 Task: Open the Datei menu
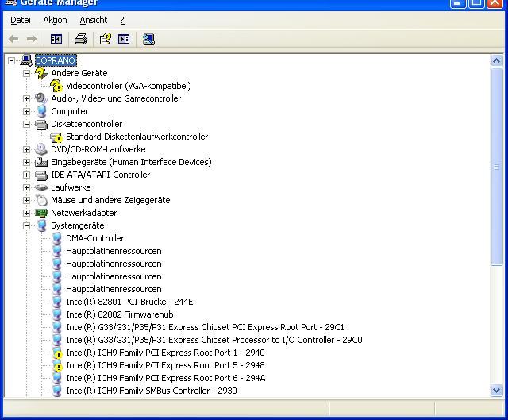tap(21, 20)
